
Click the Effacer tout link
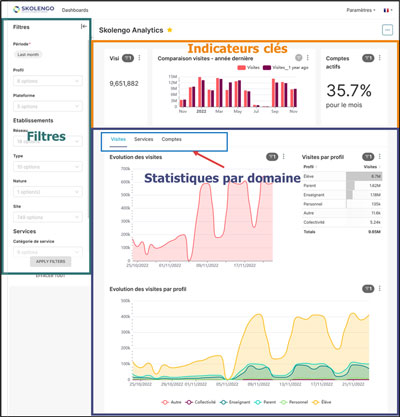(x=51, y=276)
